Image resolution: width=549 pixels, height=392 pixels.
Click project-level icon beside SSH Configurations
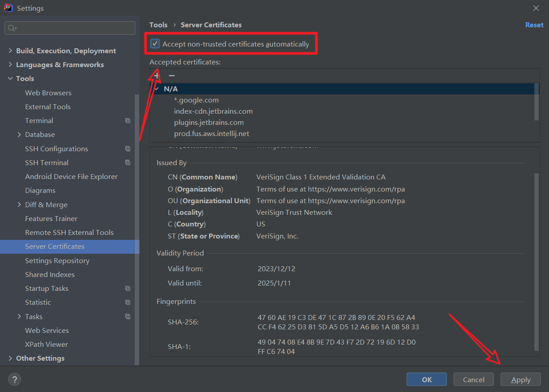[128, 149]
